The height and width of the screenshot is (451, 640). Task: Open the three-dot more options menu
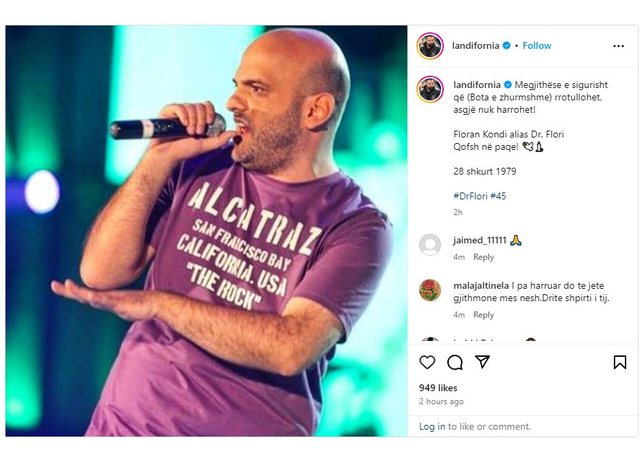pyautogui.click(x=620, y=46)
